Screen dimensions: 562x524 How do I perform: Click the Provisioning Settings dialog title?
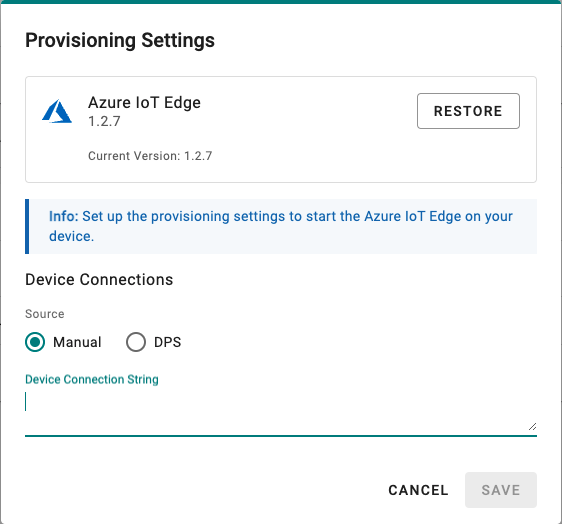[120, 40]
